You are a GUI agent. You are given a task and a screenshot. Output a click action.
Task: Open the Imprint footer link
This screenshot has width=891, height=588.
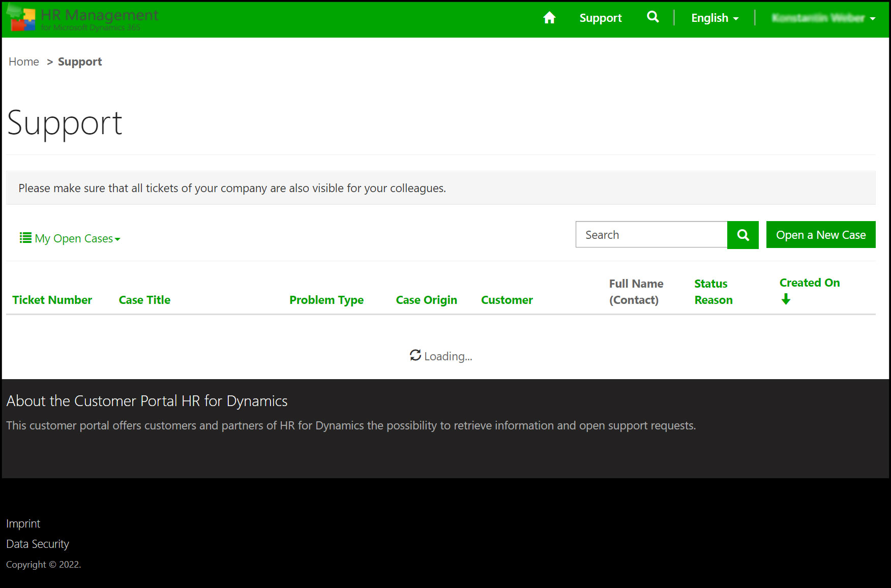click(23, 523)
